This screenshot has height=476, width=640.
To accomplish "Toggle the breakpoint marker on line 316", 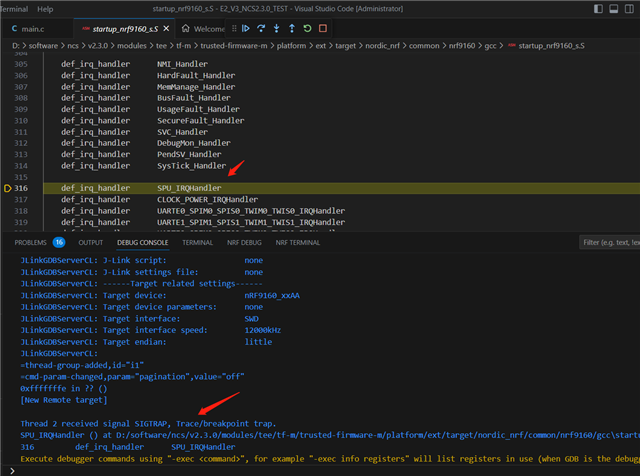I will point(8,187).
